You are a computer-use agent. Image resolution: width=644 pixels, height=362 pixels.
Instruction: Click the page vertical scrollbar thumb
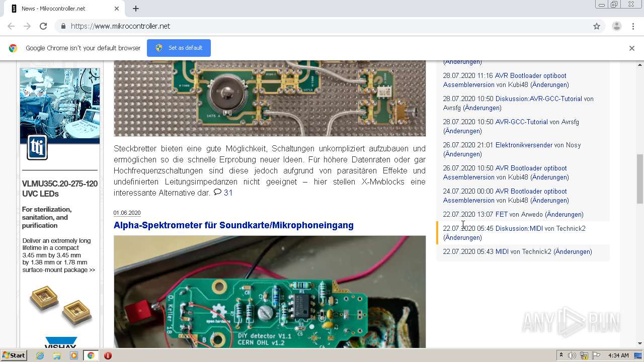pyautogui.click(x=639, y=178)
